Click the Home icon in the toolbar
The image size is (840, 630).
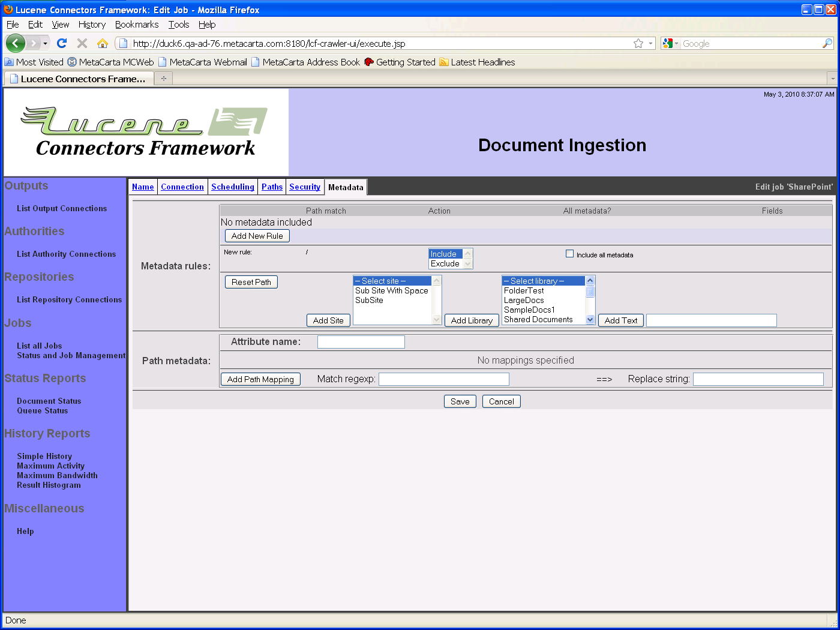(x=103, y=43)
